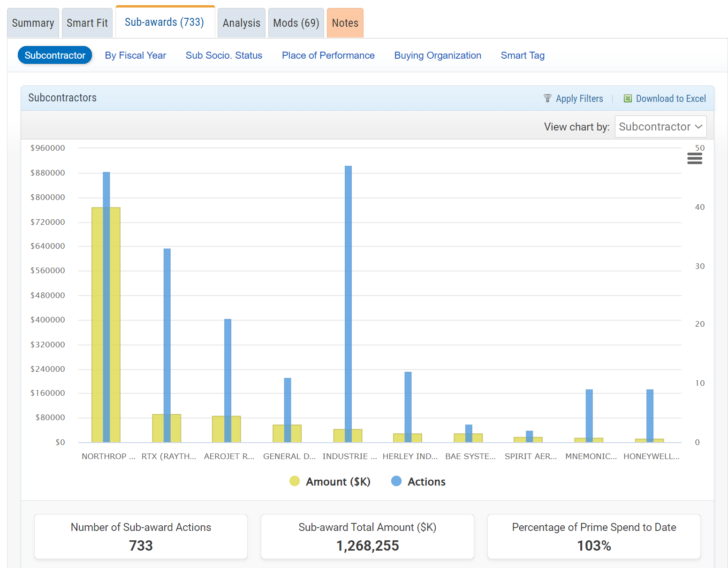The height and width of the screenshot is (568, 728).
Task: Switch to Buying Organization view
Action: pos(437,55)
